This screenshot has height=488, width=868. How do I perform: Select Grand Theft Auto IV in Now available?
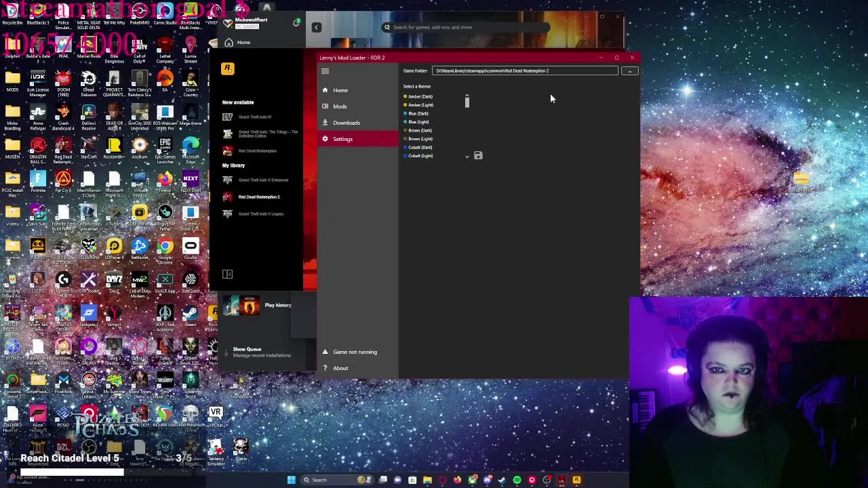(248, 117)
